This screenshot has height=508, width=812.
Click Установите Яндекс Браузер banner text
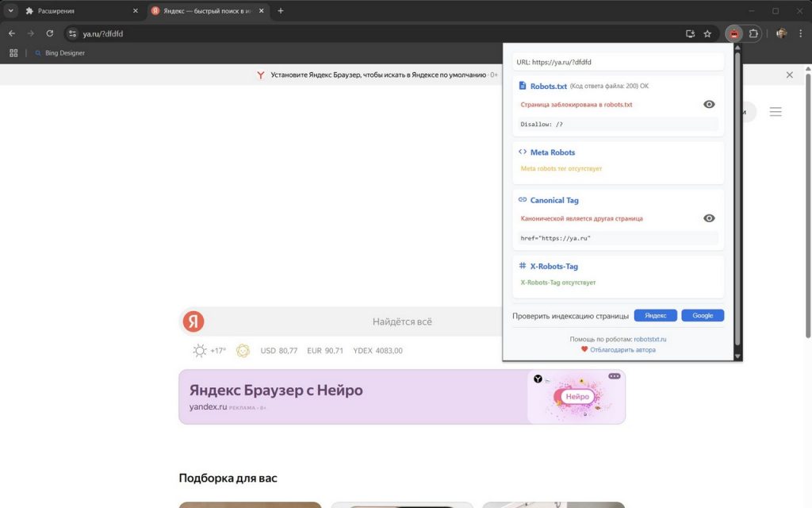pos(378,75)
